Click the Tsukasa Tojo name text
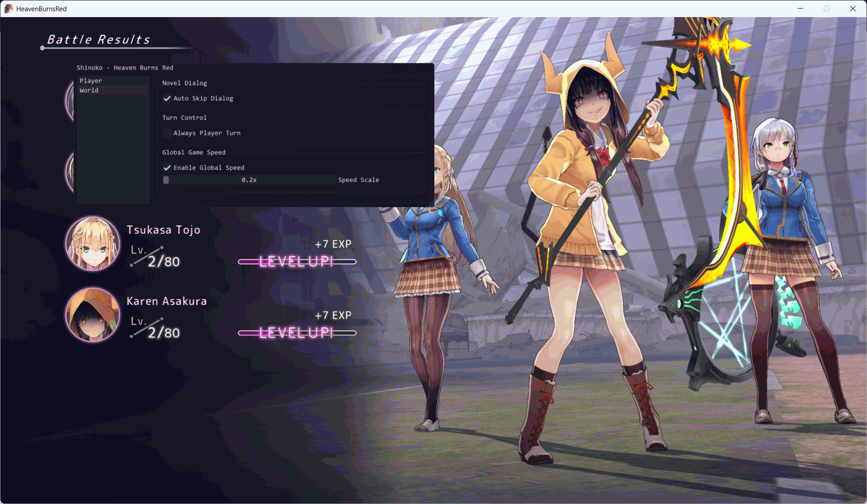 [x=163, y=230]
